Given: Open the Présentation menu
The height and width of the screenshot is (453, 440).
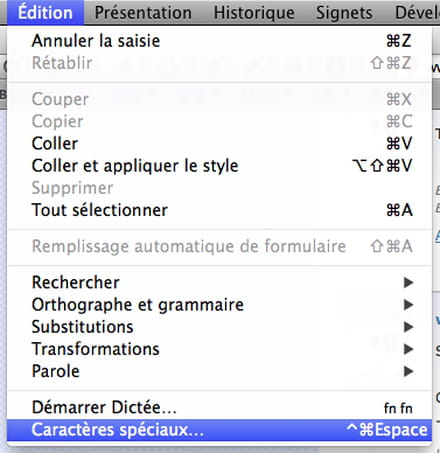Looking at the screenshot, I should [143, 13].
